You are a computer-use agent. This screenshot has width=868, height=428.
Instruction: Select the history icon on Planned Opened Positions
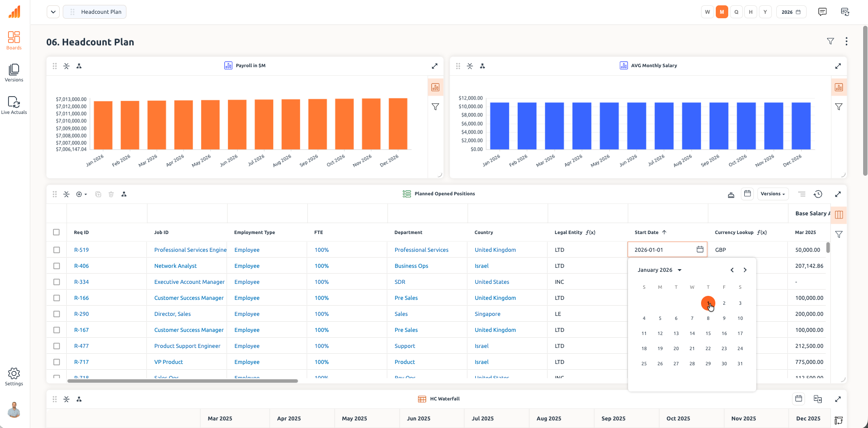pos(818,194)
